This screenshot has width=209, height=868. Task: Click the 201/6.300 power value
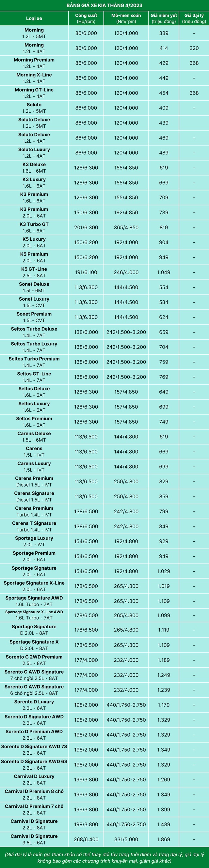86,227
